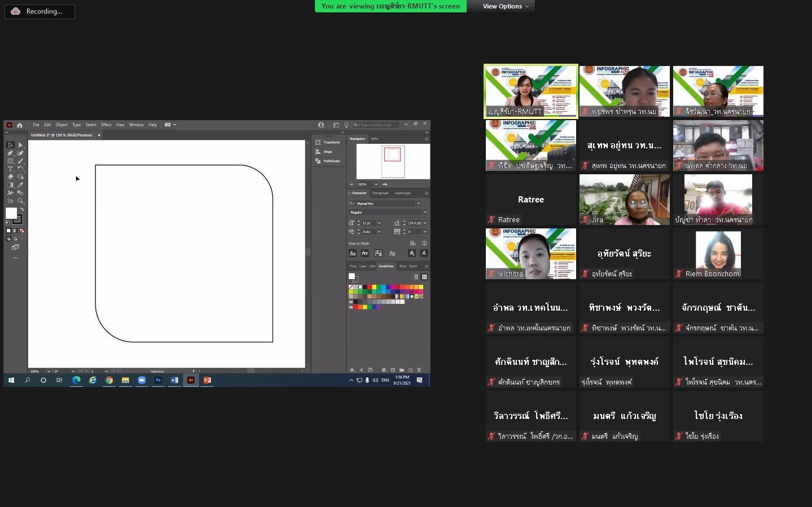Select the Zoom tool
Viewport: 812px width, 507px height.
20,201
